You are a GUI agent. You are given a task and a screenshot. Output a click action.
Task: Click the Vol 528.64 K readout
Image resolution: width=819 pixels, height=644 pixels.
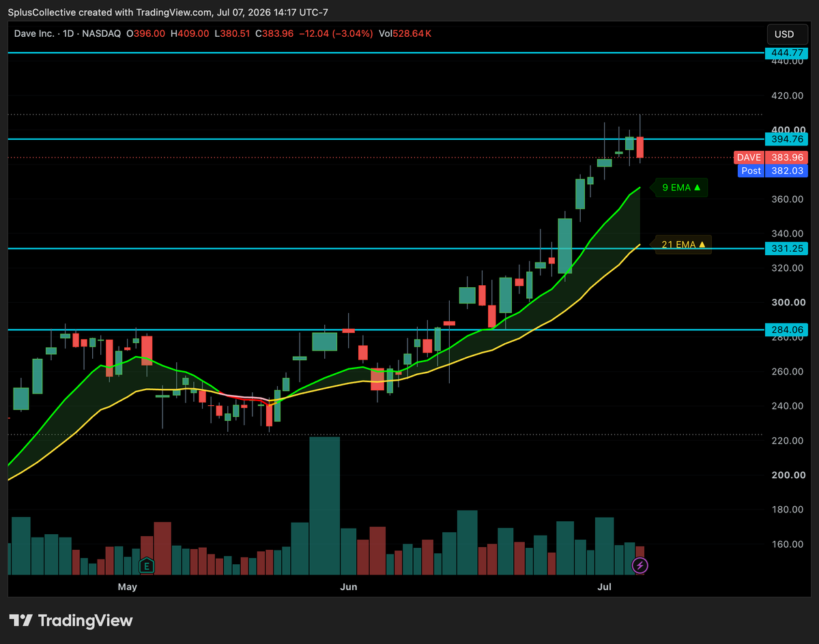tap(405, 33)
